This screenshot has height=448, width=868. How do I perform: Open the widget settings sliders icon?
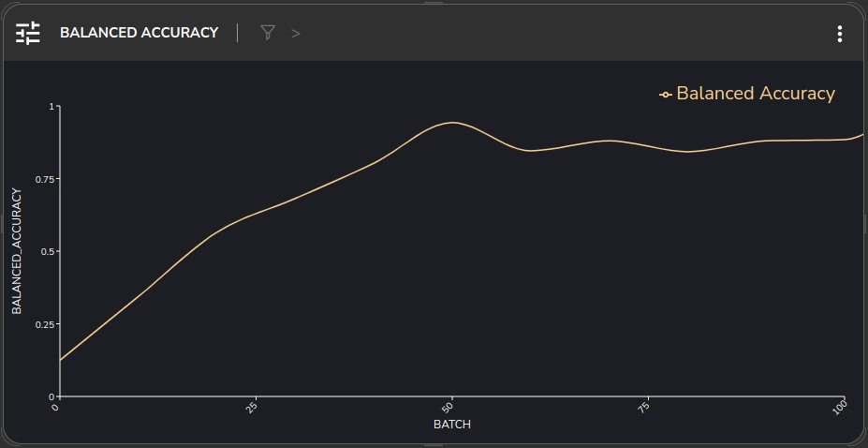pos(28,33)
